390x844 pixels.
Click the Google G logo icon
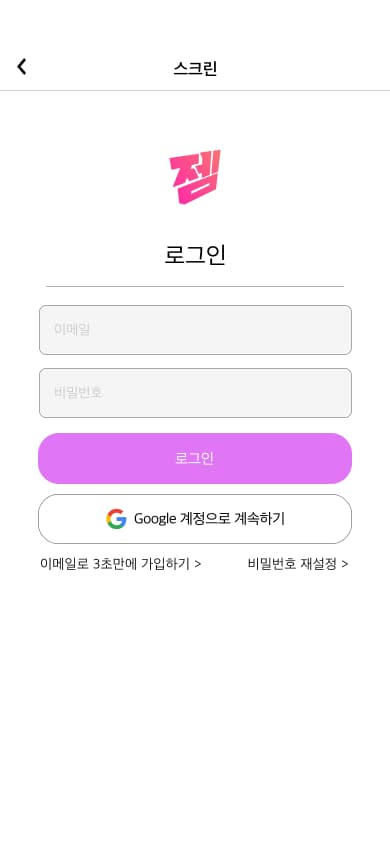pos(116,519)
